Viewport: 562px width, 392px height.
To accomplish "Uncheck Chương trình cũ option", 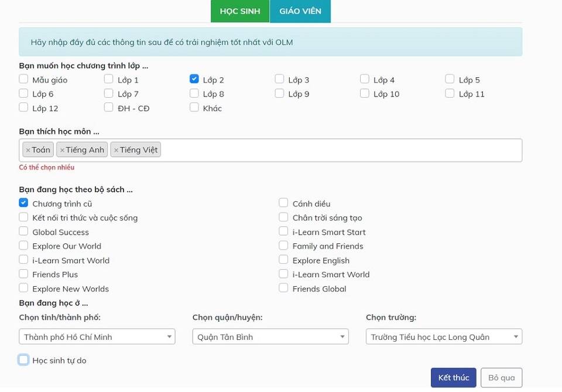I will pyautogui.click(x=23, y=203).
